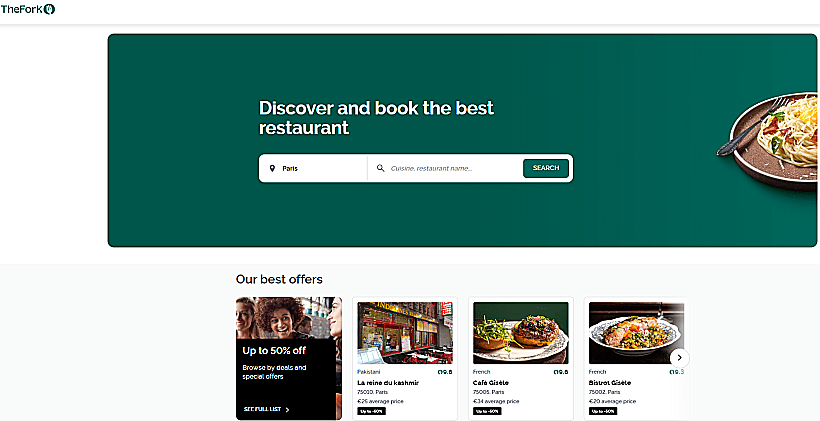Open the See Full List link
Screen dimensions: 820x421
coord(266,409)
